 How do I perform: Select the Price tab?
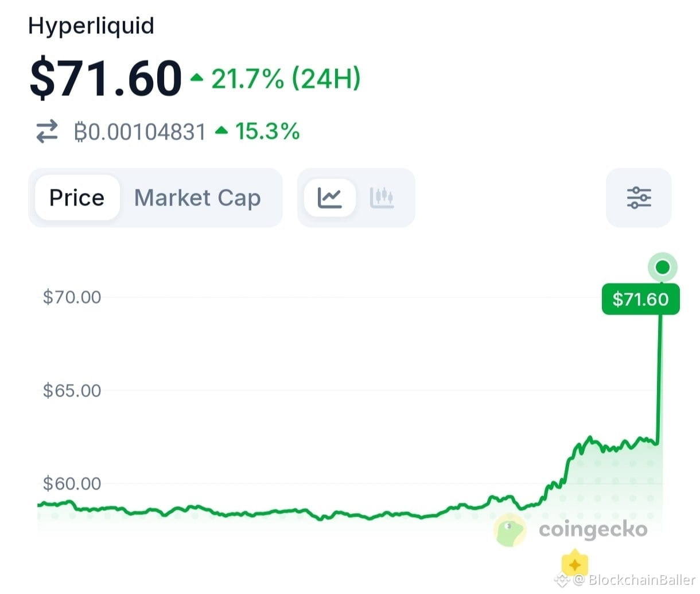pos(77,198)
